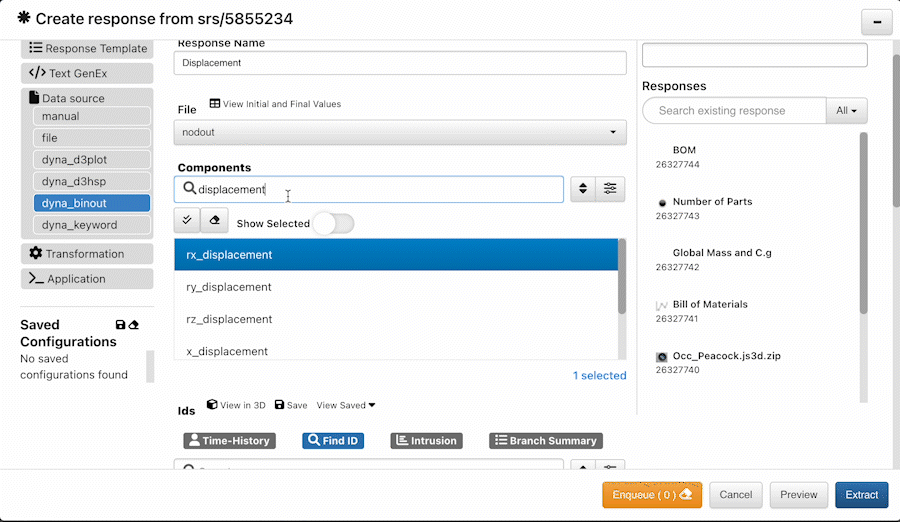Open the All filter dropdown
Image resolution: width=900 pixels, height=522 pixels.
[847, 110]
